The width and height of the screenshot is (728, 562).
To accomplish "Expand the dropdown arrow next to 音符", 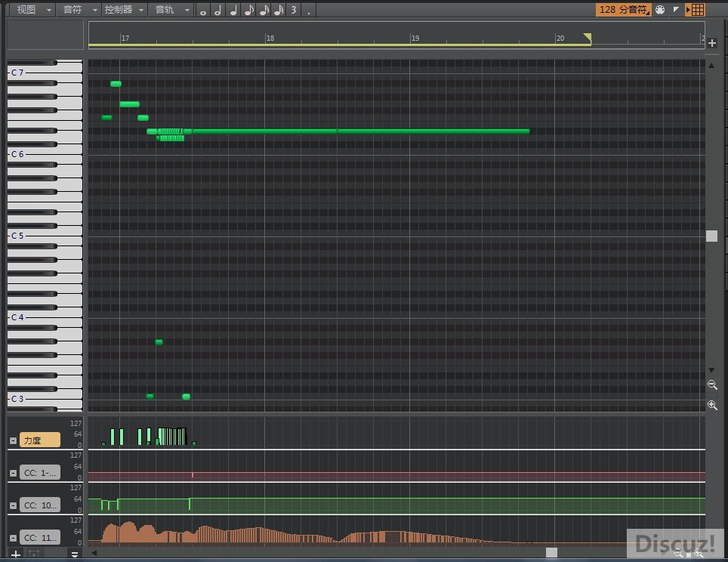I will click(x=94, y=10).
